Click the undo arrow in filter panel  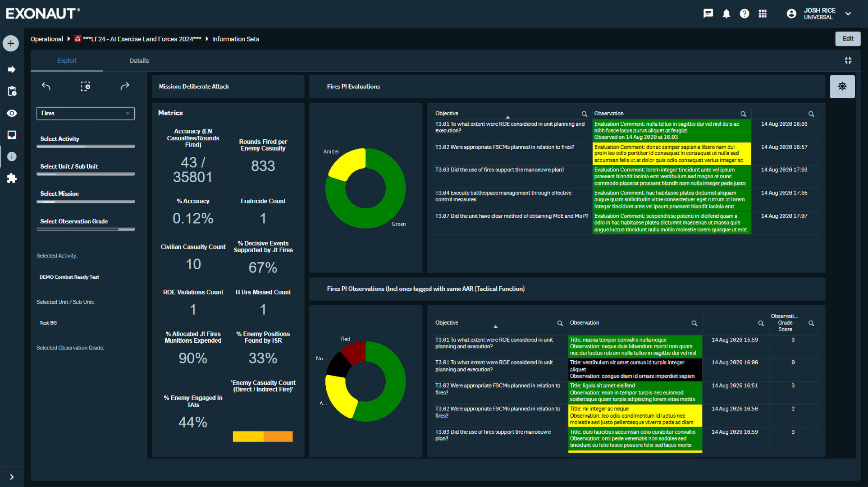[46, 86]
